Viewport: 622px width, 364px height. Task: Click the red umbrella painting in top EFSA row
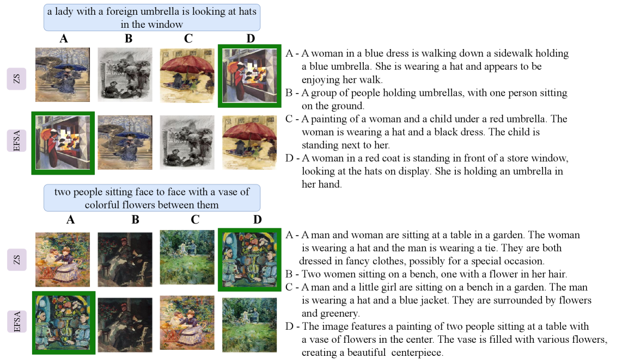(249, 143)
